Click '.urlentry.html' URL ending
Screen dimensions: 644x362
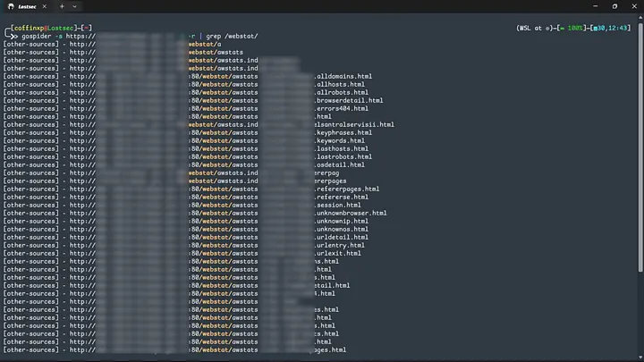coord(339,246)
